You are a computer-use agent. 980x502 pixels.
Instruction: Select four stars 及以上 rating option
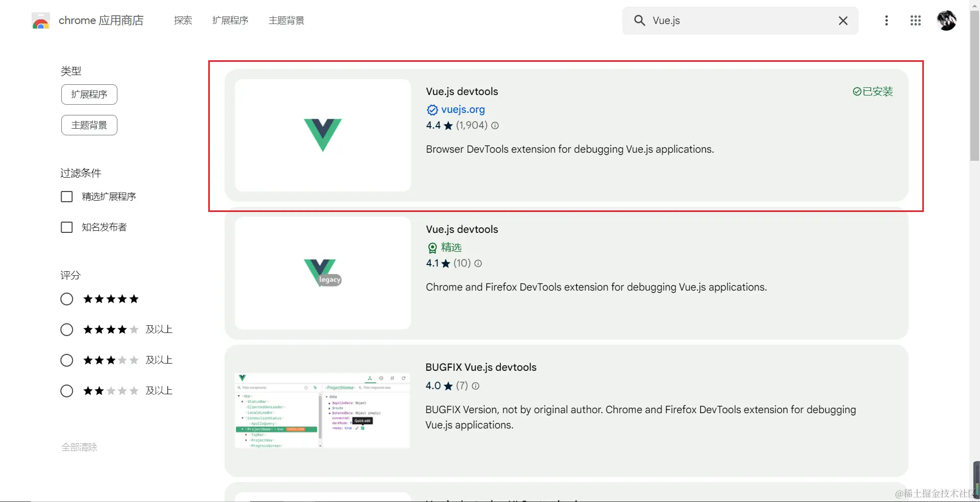click(67, 330)
